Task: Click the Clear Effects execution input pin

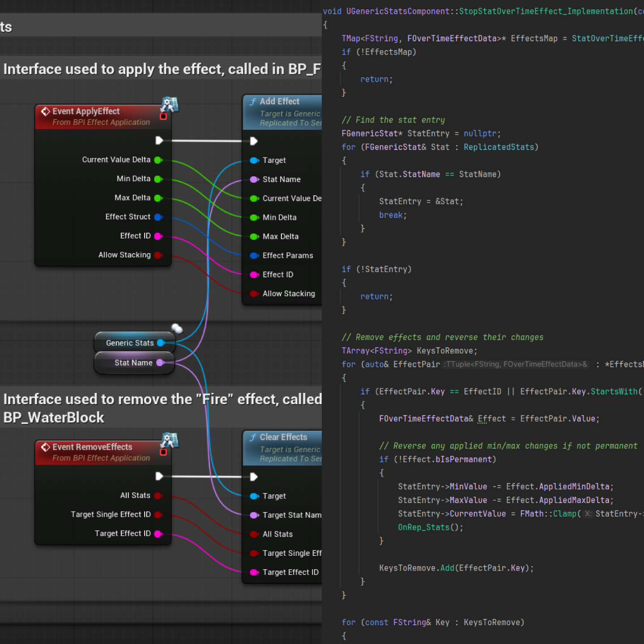Action: coord(254,477)
